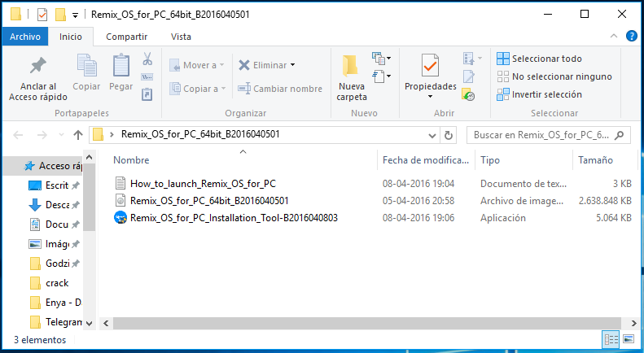
Task: Open Imágenes in the sidebar
Action: (x=55, y=244)
